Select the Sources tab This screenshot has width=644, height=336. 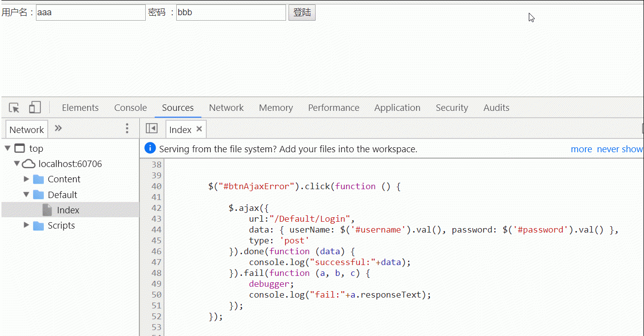(178, 107)
